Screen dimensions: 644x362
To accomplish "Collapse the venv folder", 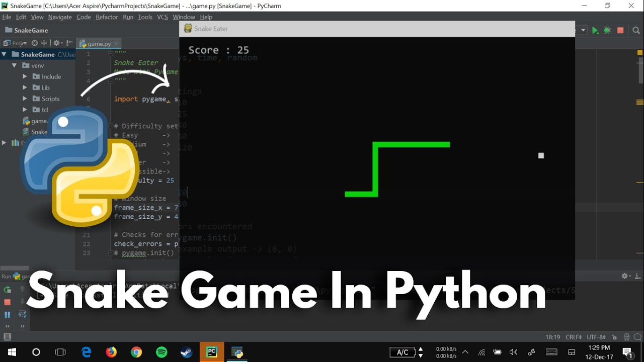I will tap(15, 65).
